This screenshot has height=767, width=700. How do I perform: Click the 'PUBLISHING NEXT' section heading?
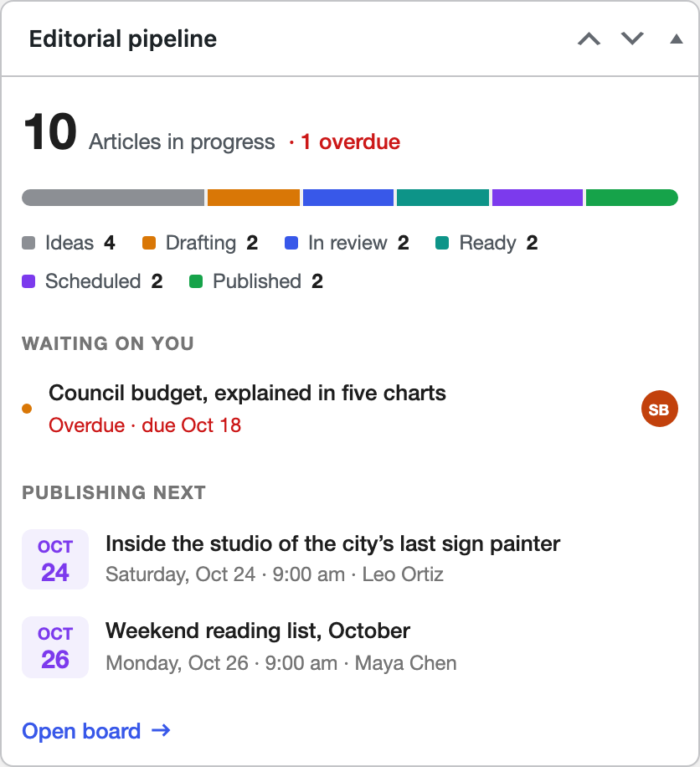click(x=114, y=492)
